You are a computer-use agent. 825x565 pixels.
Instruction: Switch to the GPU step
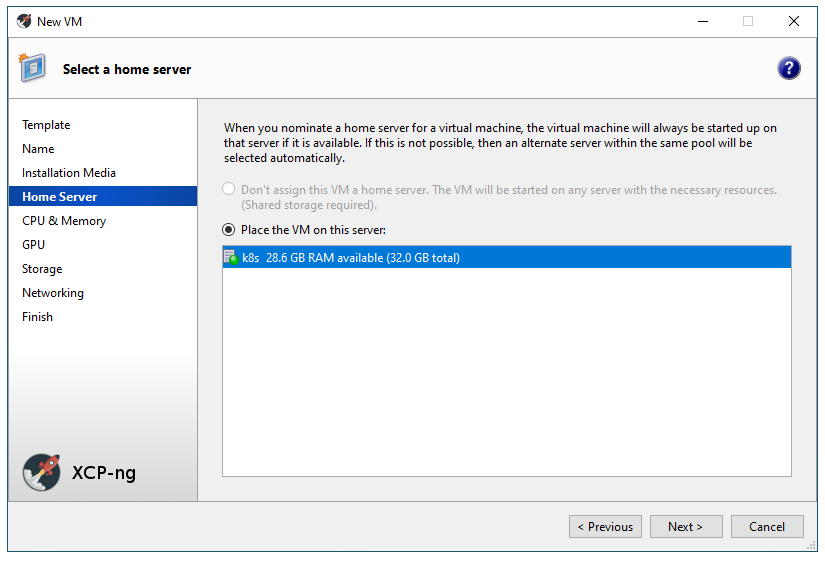pyautogui.click(x=34, y=245)
